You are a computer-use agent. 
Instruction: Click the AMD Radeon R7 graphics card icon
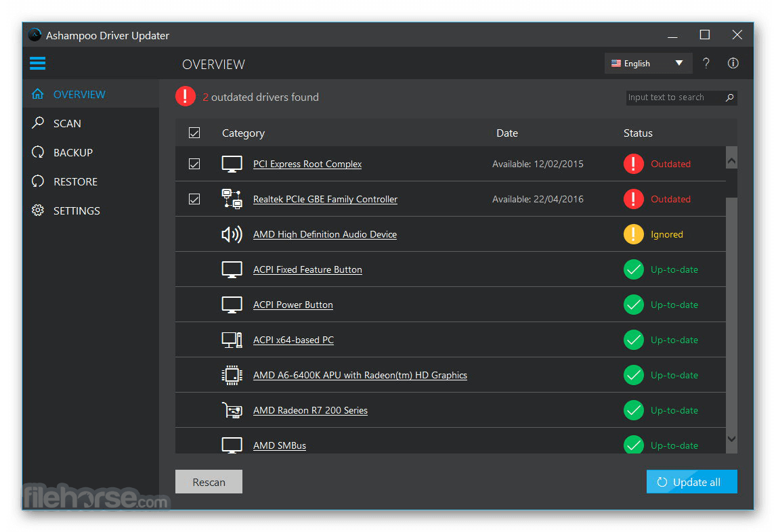coord(232,410)
